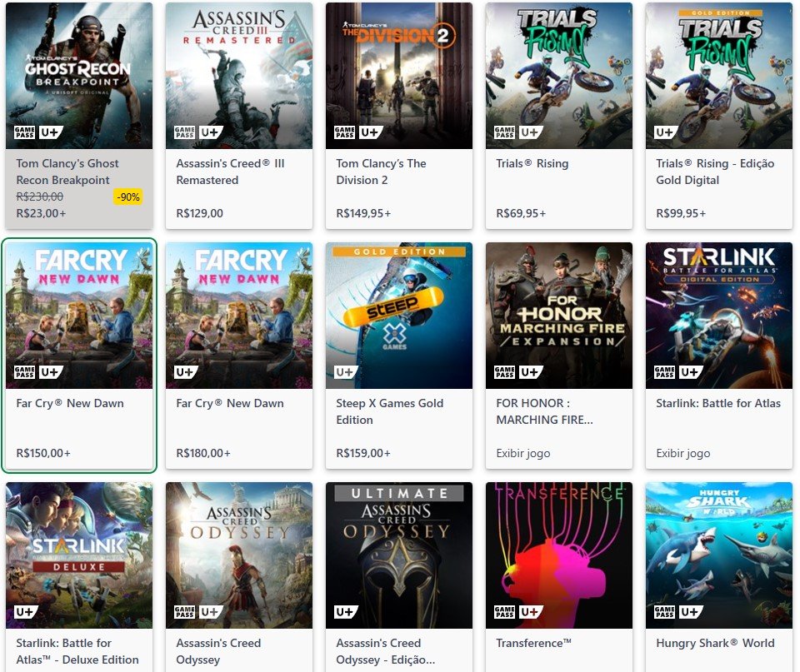Click Game Pass badge on Assassin's Creed III Remastered
Viewport: 800px width, 672px height.
click(185, 132)
